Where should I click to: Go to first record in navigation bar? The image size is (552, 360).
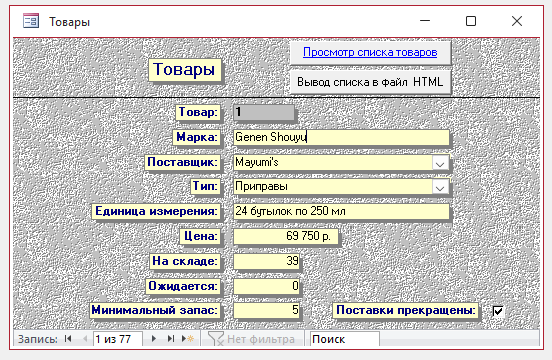pos(68,339)
